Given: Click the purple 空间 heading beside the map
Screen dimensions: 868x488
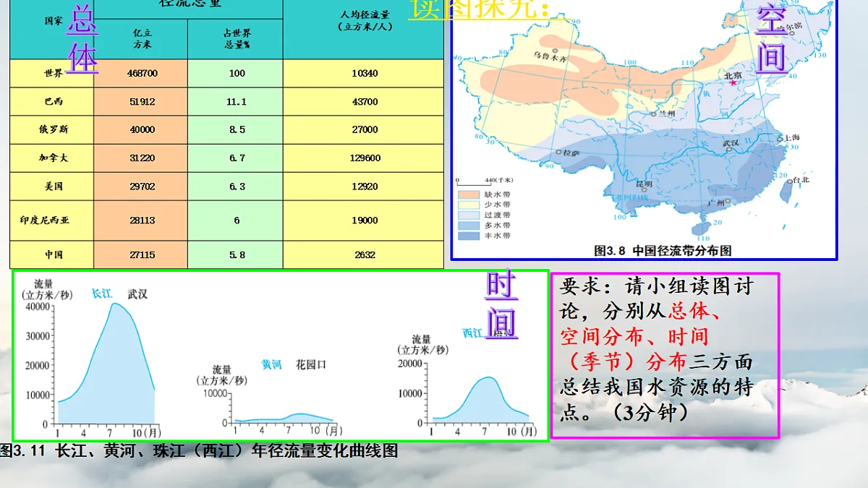Looking at the screenshot, I should pos(771,38).
